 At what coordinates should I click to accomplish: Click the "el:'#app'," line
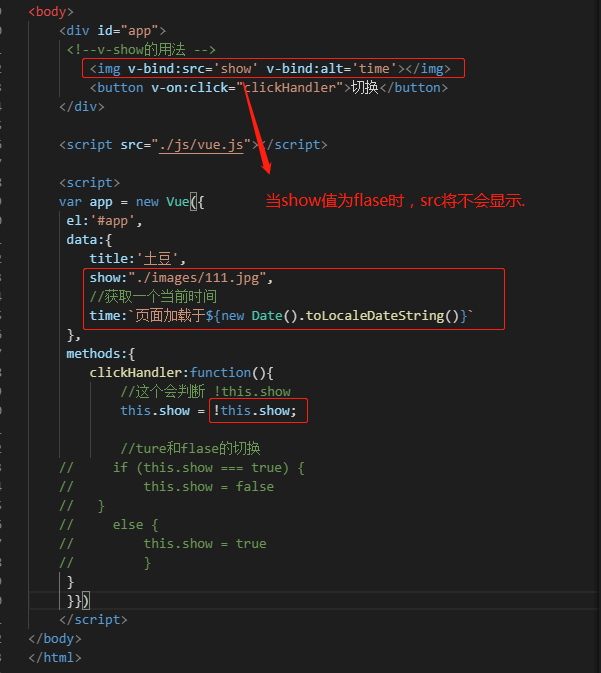click(104, 221)
